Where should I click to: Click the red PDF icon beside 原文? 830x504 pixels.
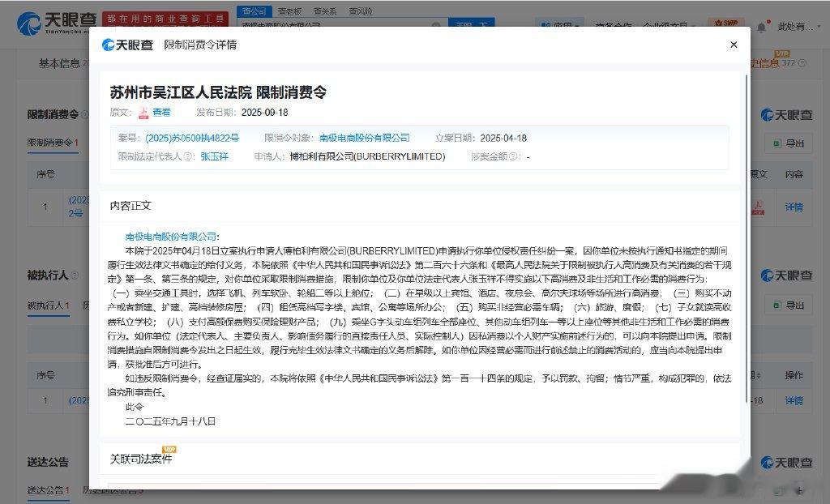point(143,113)
